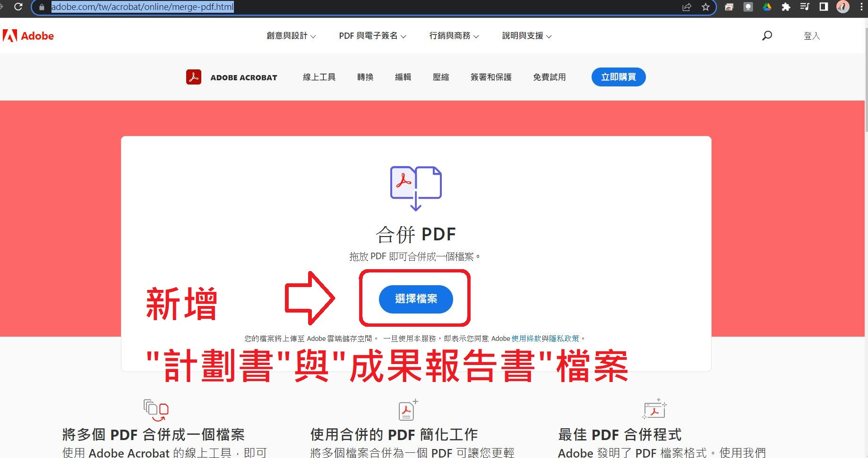Click the Adobe logo to go home
The height and width of the screenshot is (458, 868).
coord(28,36)
